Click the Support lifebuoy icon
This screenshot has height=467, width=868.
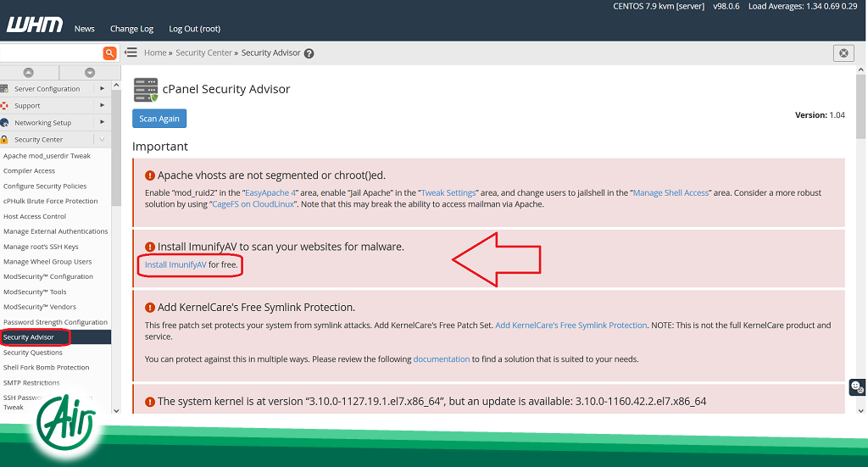tap(4, 106)
